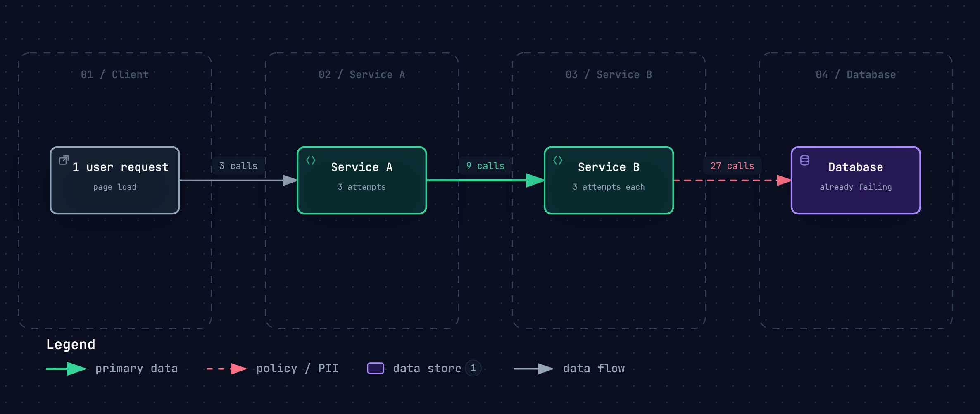Screen dimensions: 980x414
Task: Click the external-link icon on user request node
Action: pyautogui.click(x=64, y=160)
